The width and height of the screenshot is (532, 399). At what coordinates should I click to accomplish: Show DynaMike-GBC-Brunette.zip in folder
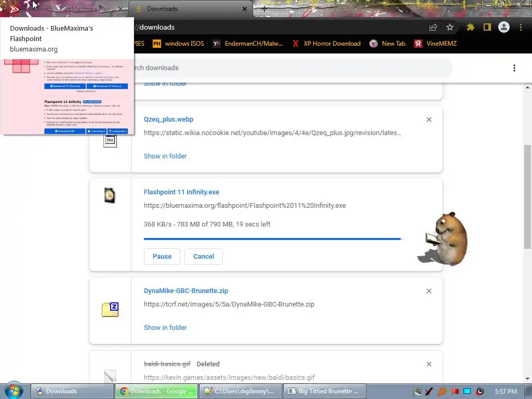coord(165,327)
